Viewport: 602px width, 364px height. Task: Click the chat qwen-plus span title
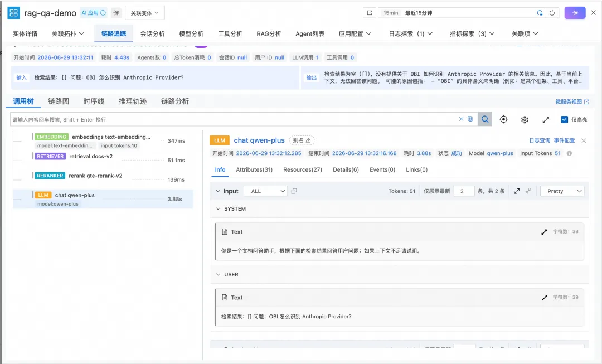pos(259,140)
